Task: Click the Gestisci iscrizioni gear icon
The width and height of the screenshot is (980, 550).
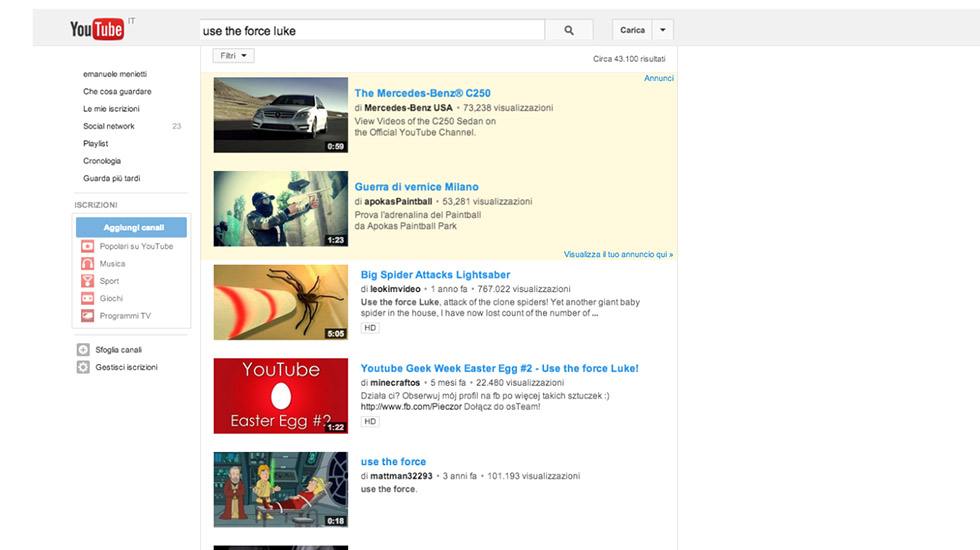Action: (x=84, y=367)
